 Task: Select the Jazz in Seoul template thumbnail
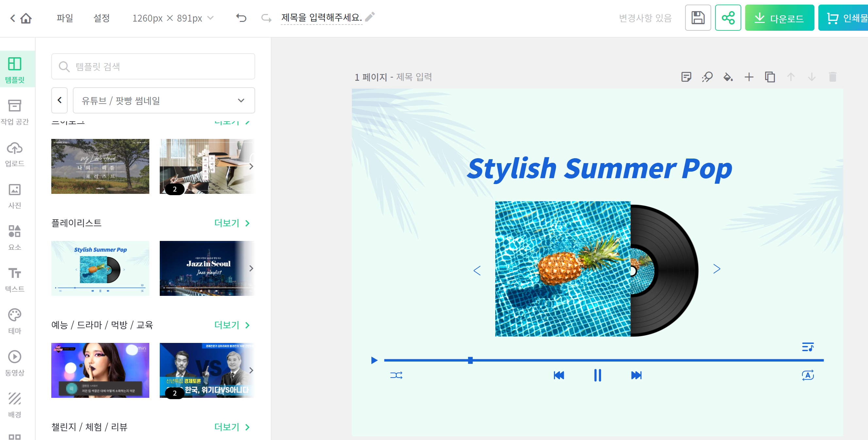(x=205, y=268)
